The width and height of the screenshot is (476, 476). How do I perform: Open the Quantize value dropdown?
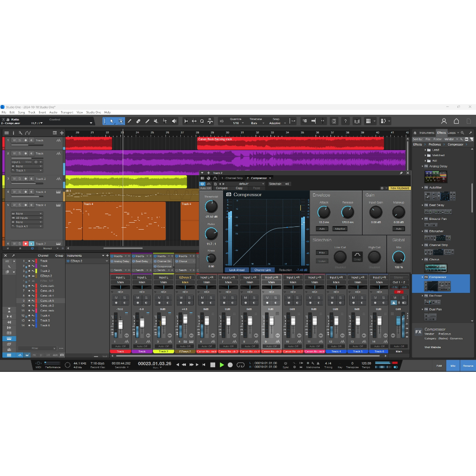tap(236, 123)
